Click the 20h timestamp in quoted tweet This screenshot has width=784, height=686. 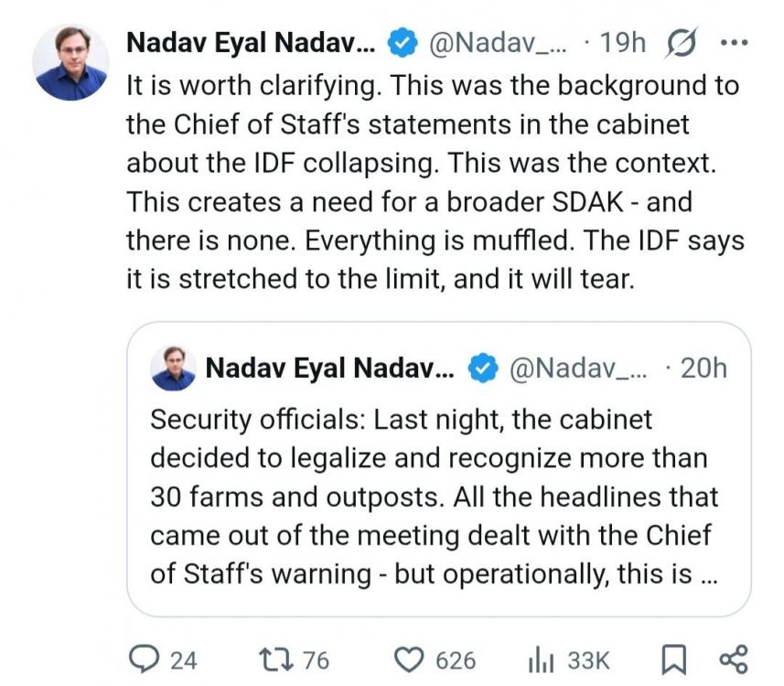[x=703, y=368]
